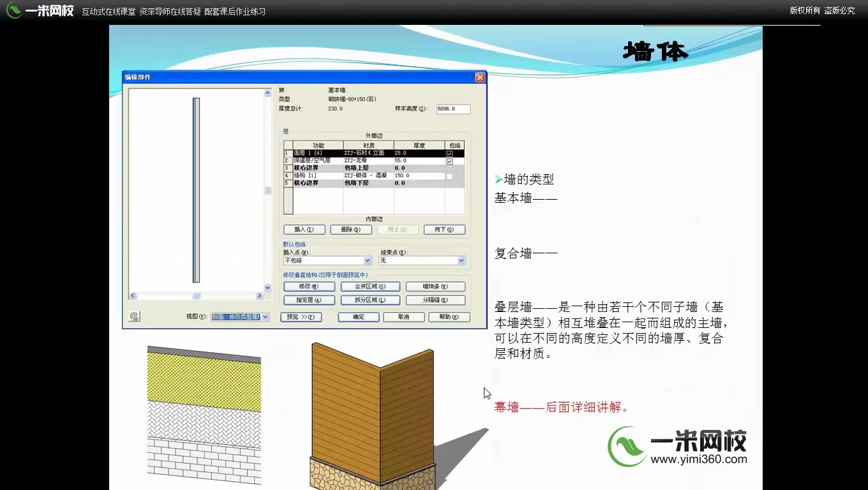Click the 墙饰条(W) button
This screenshot has width=868, height=490.
point(435,287)
